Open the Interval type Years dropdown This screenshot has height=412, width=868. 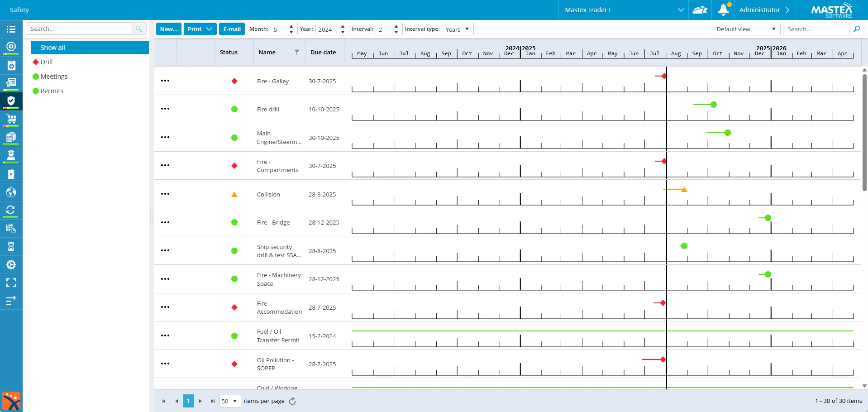[458, 29]
